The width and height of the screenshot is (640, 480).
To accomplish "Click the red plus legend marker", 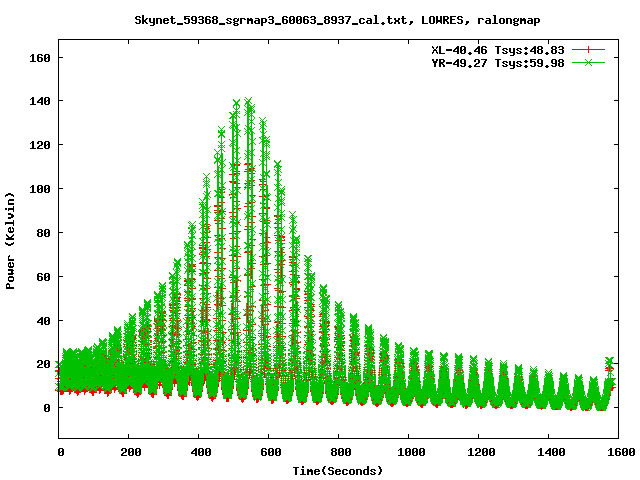I will [588, 50].
